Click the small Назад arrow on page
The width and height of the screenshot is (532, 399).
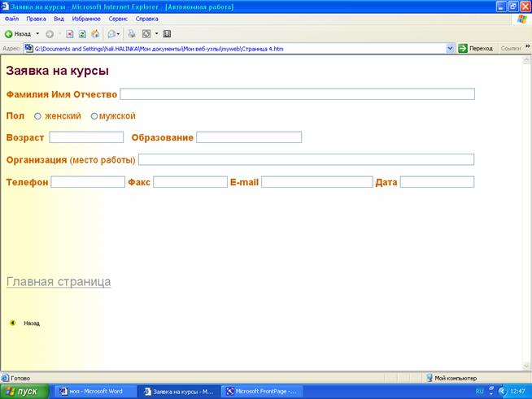click(13, 323)
